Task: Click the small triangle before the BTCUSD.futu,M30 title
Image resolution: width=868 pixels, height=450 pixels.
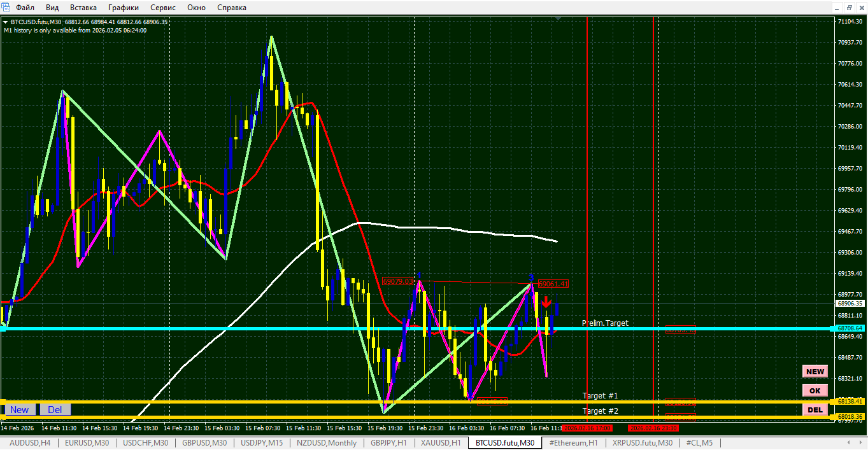Action: pyautogui.click(x=6, y=22)
